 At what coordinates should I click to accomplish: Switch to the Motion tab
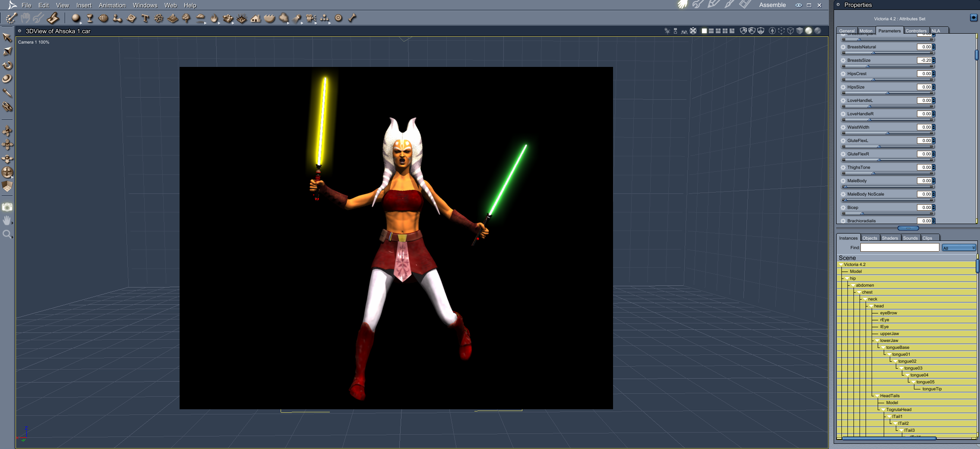tap(866, 31)
